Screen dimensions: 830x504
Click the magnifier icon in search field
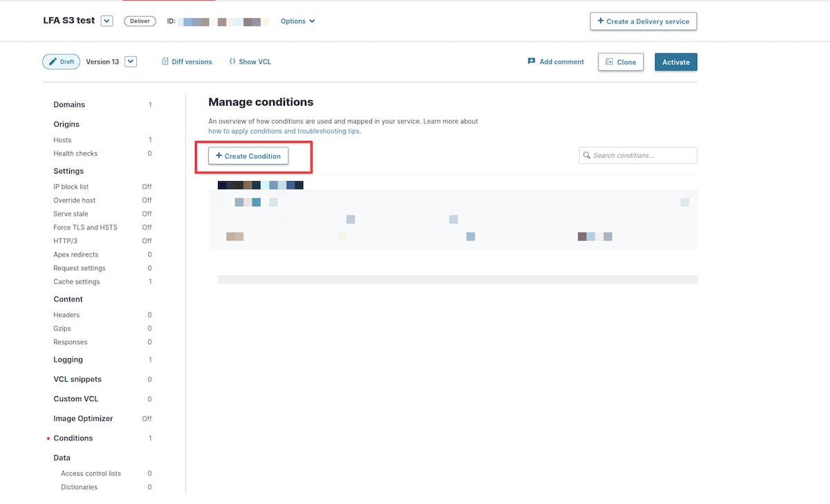(x=587, y=156)
